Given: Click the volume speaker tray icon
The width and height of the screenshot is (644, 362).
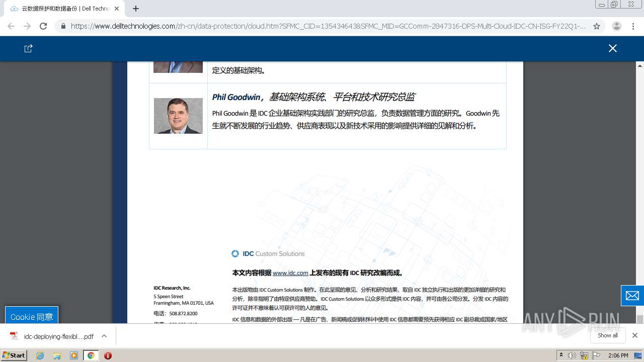Looking at the screenshot, I should pos(572,355).
